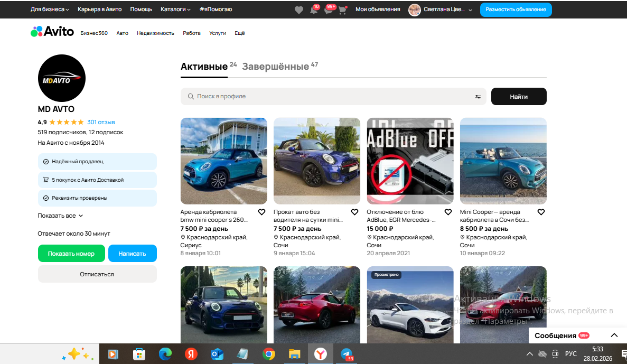The height and width of the screenshot is (364, 627).
Task: Open 'Карьера в Авито' link
Action: click(99, 9)
